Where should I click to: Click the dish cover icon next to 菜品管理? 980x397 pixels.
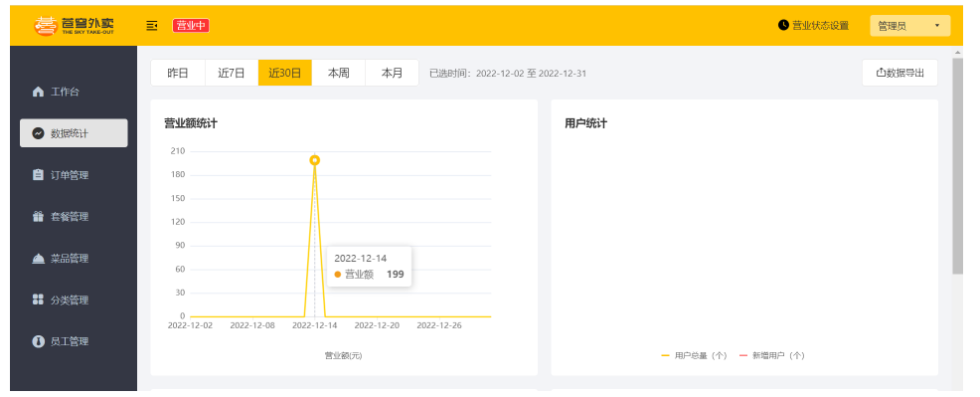[38, 259]
